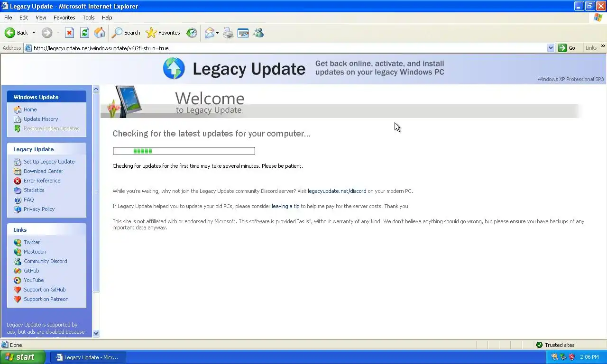
Task: Open the Tools menu
Action: click(x=89, y=18)
